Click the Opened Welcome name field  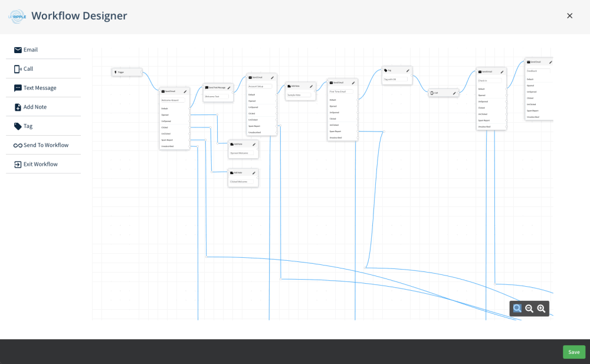[241, 153]
